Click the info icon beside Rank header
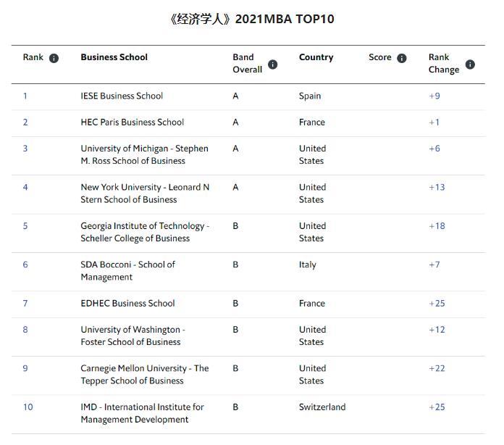 (x=54, y=58)
